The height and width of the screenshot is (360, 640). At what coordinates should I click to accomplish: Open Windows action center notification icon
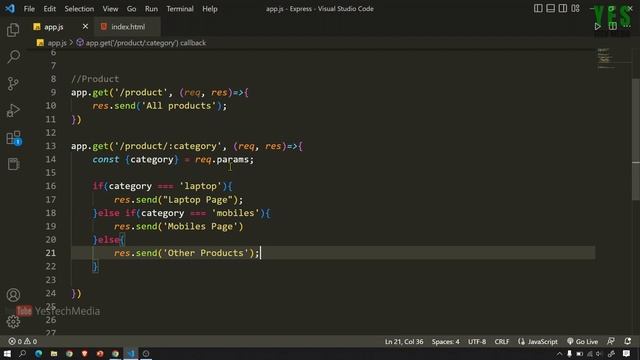[x=627, y=353]
